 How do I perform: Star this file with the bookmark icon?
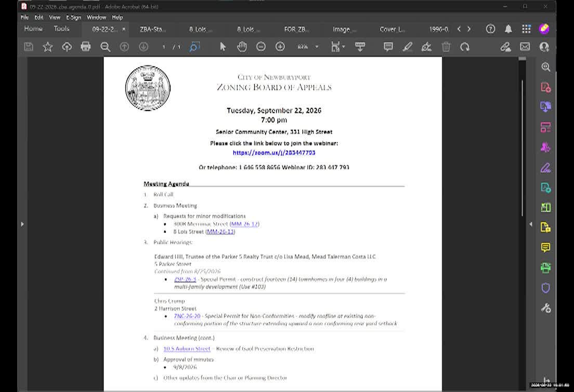click(48, 47)
